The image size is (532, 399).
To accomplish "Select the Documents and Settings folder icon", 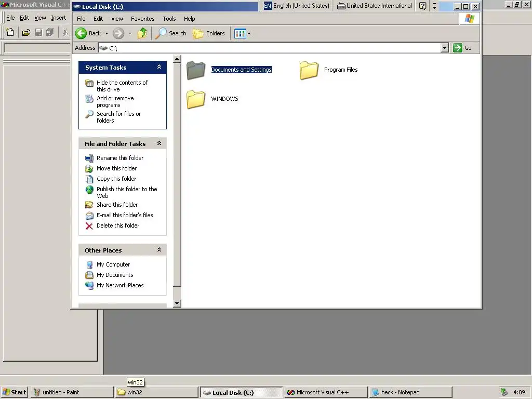I will coord(196,70).
